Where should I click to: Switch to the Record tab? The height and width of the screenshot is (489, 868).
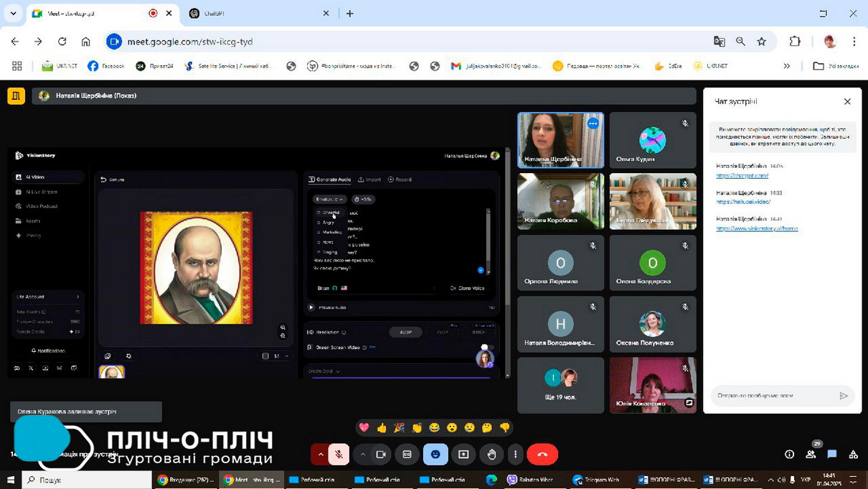coord(400,180)
